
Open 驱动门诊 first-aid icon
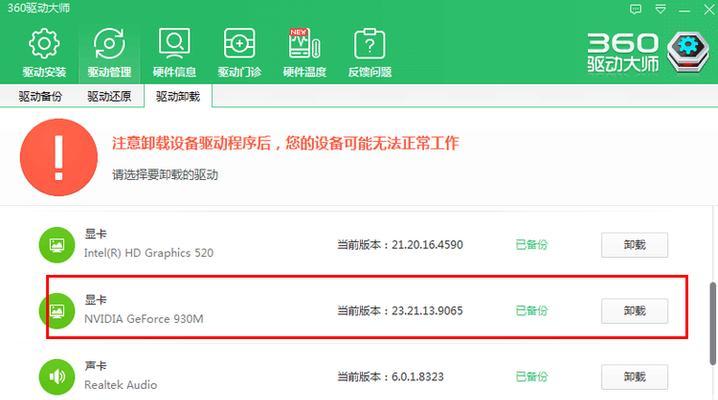coord(239,43)
